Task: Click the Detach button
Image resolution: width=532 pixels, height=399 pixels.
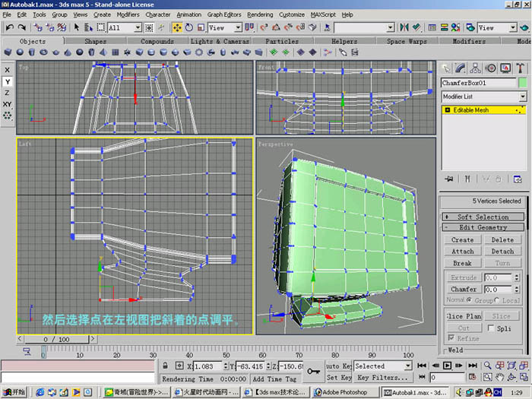Action: pyautogui.click(x=502, y=252)
